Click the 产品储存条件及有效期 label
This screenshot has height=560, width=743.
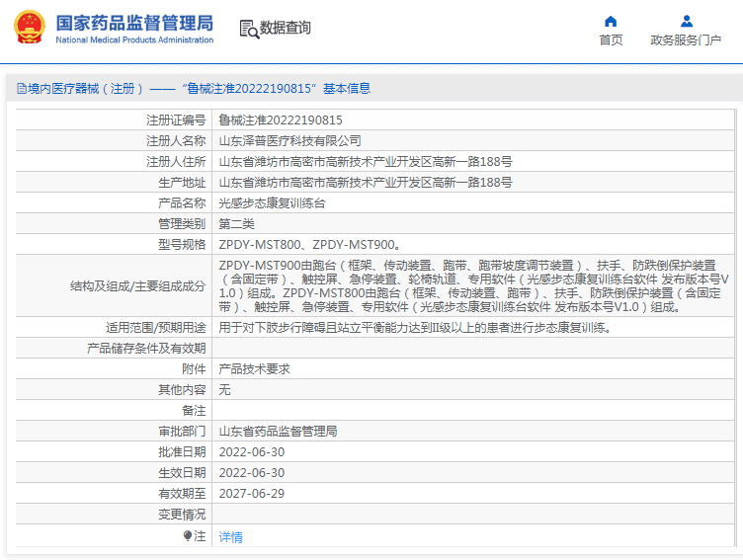click(x=146, y=349)
